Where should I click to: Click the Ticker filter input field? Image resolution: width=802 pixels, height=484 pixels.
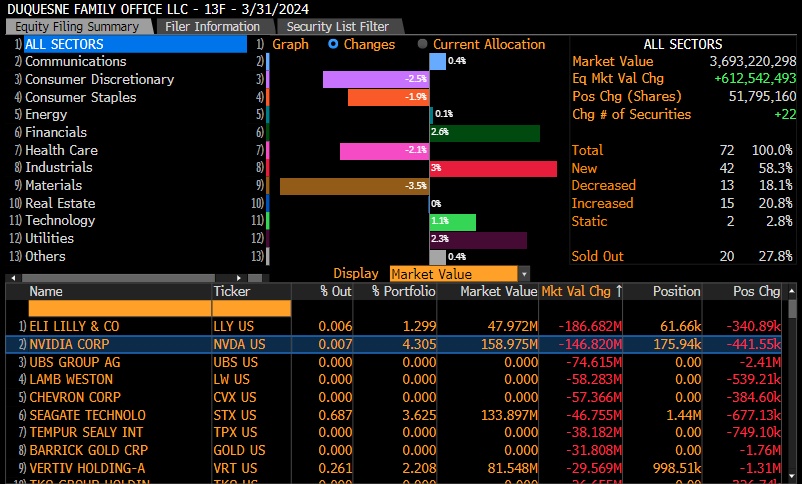250,309
